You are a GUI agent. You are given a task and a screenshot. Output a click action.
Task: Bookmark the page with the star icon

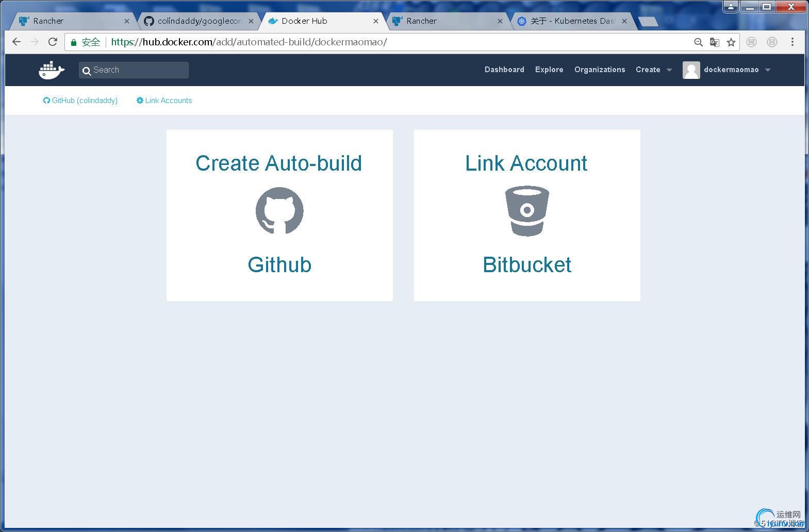[731, 42]
